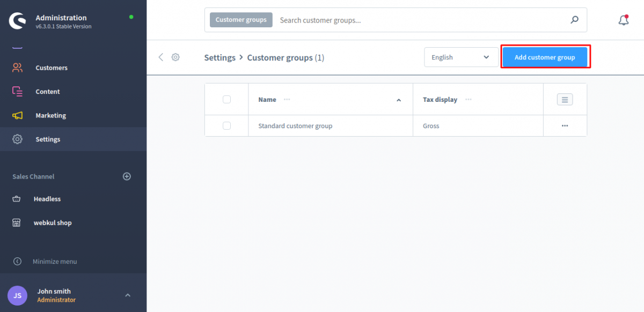Open the Tax display column options menu

pyautogui.click(x=468, y=99)
